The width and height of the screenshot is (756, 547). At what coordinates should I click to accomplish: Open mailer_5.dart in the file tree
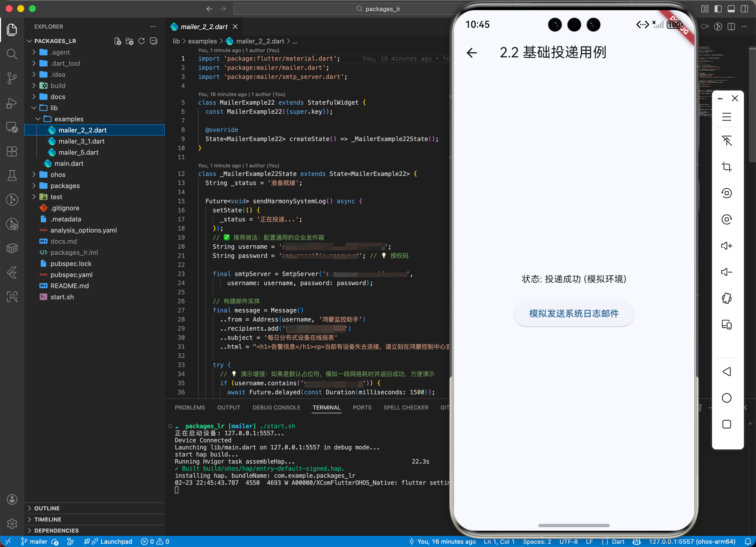78,152
